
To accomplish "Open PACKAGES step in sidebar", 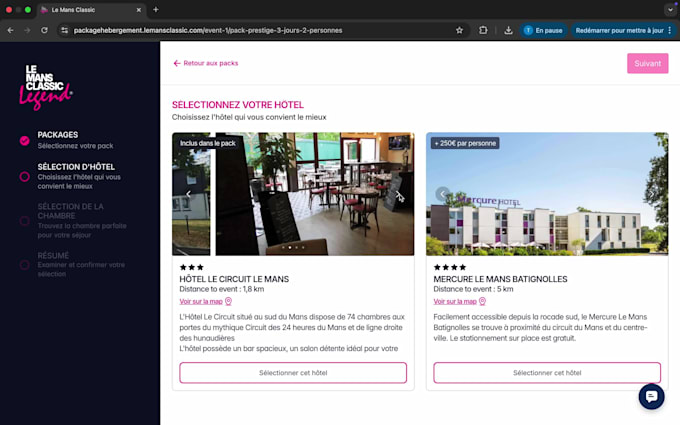I will [58, 135].
